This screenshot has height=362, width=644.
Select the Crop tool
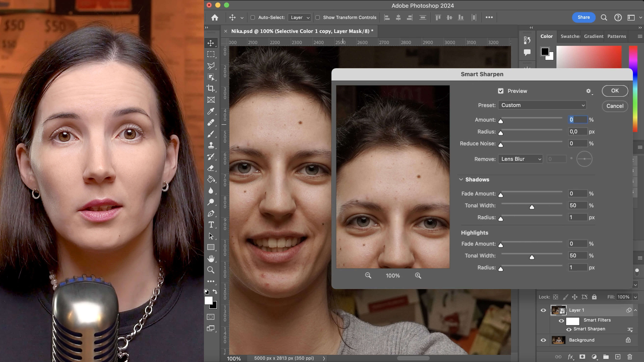click(210, 88)
